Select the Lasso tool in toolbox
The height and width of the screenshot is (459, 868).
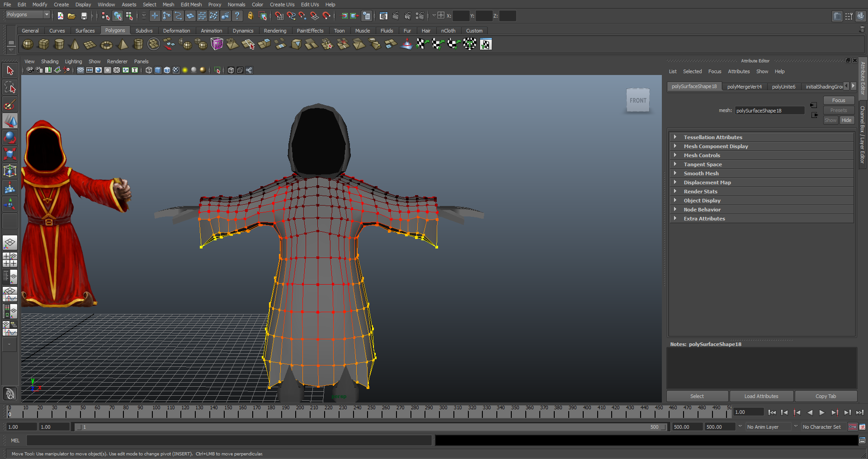10,87
